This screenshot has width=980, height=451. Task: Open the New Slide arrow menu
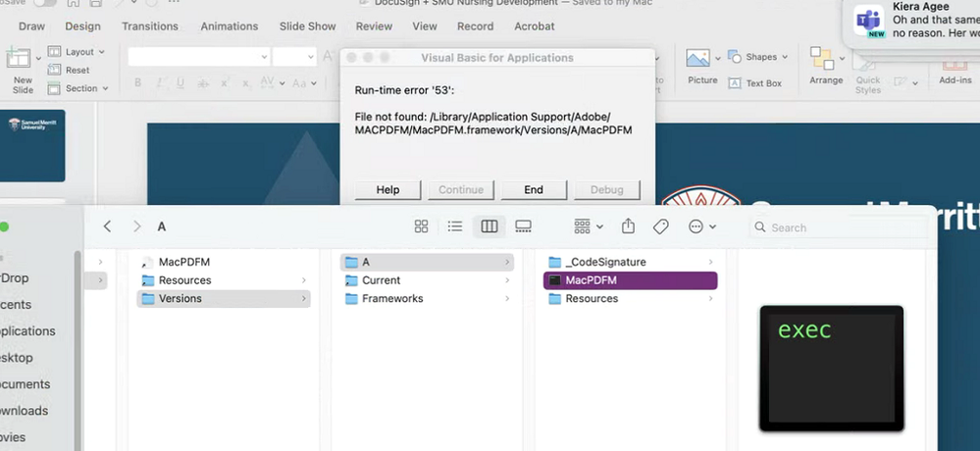tap(39, 59)
